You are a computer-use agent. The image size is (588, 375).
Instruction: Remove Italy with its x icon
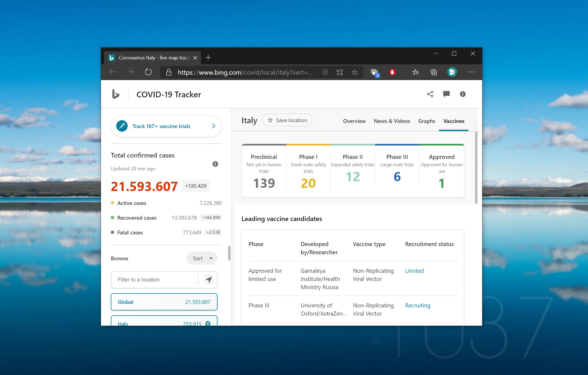(208, 323)
